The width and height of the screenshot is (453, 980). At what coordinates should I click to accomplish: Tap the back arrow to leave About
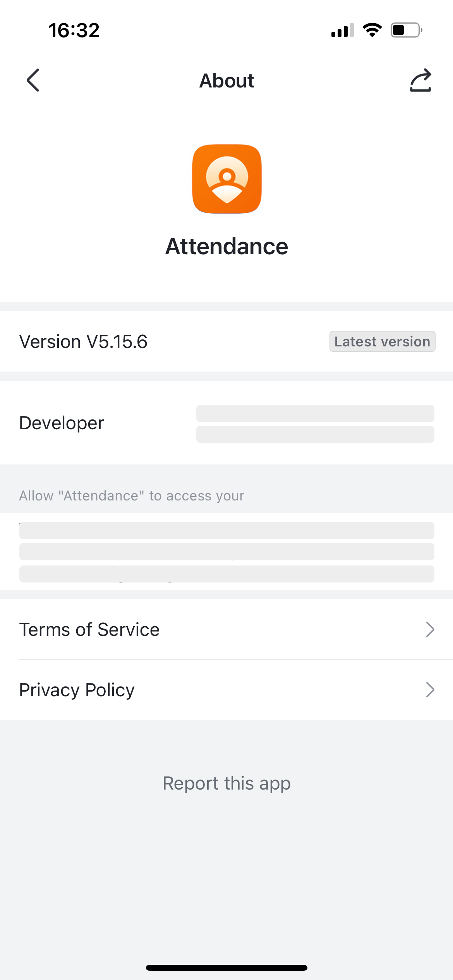pos(33,80)
